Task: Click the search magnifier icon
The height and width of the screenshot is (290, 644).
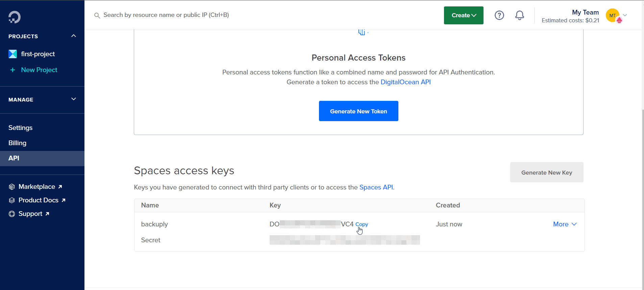Action: (97, 15)
